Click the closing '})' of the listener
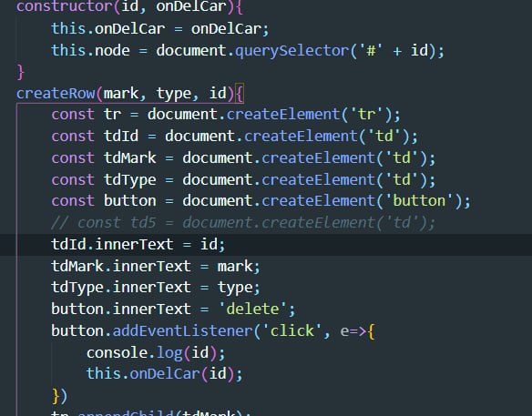The width and height of the screenshot is (532, 416). click(x=60, y=396)
